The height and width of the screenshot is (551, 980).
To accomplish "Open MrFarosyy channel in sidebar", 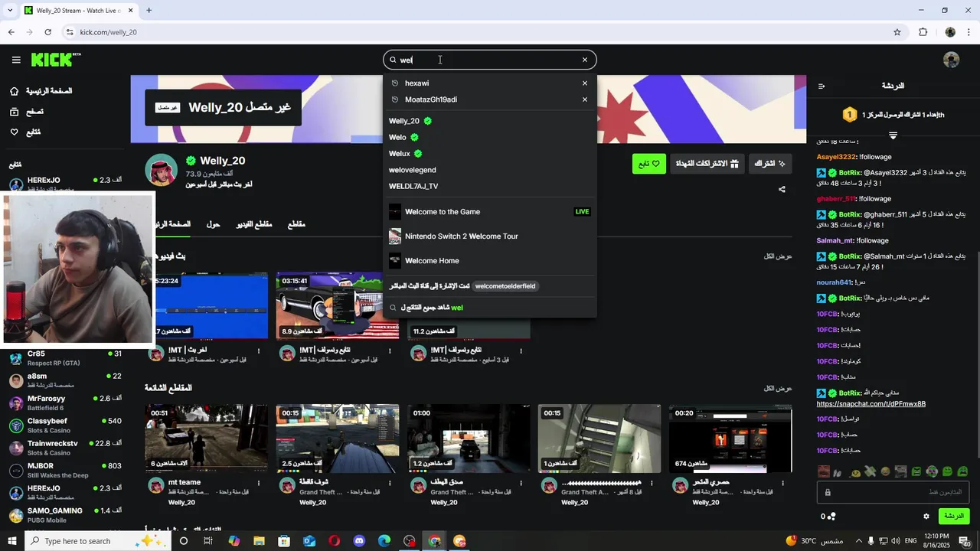I will 64,403.
